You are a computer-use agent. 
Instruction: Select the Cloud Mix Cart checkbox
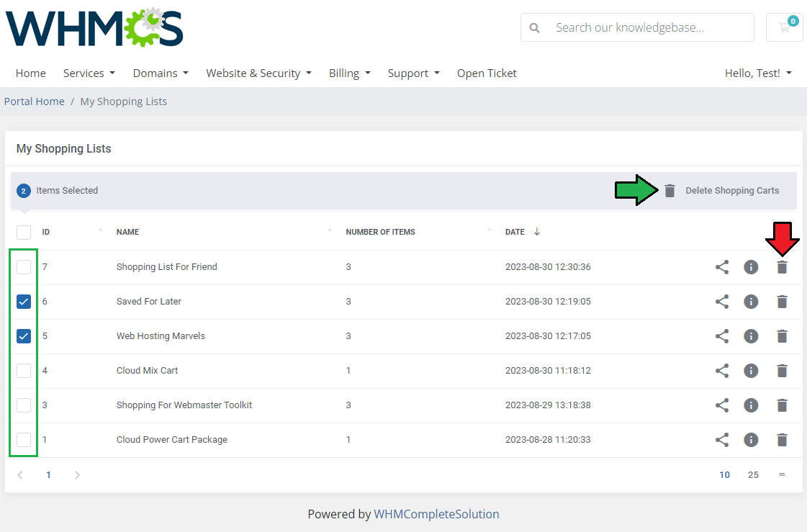[x=24, y=371]
